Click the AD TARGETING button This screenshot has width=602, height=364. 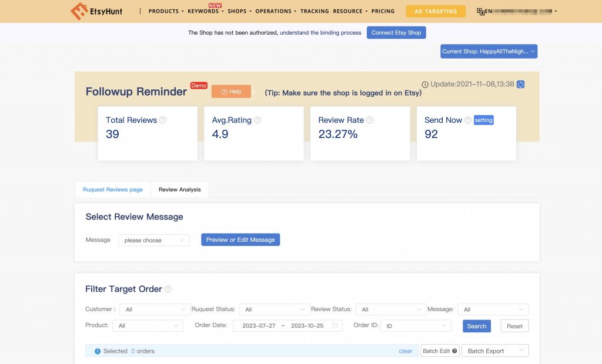(436, 11)
